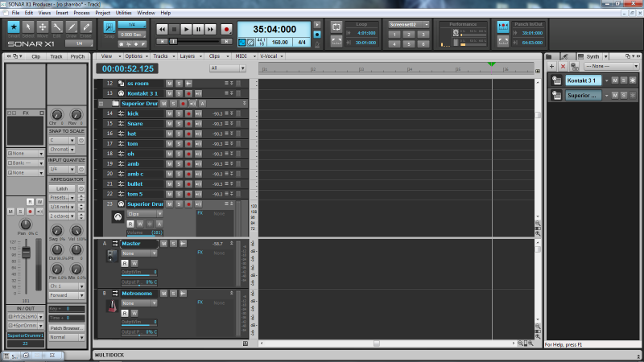
Task: Pick the Edit tool
Action: [56, 27]
